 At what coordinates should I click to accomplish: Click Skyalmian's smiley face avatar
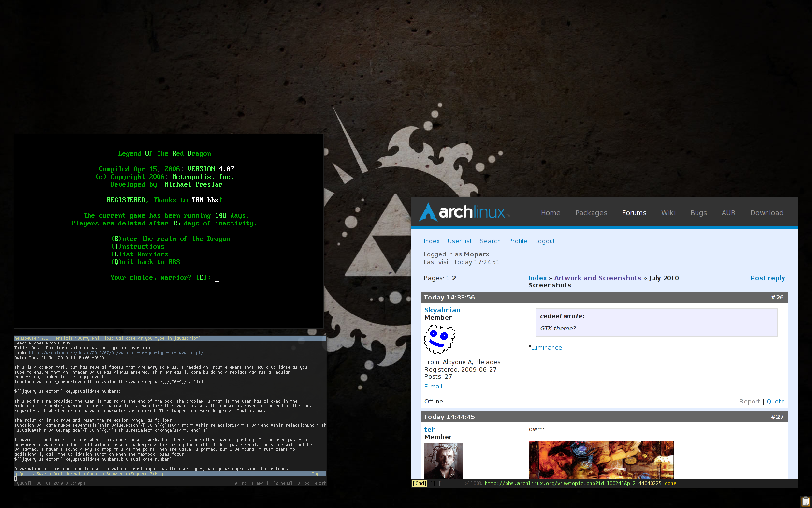coord(439,339)
